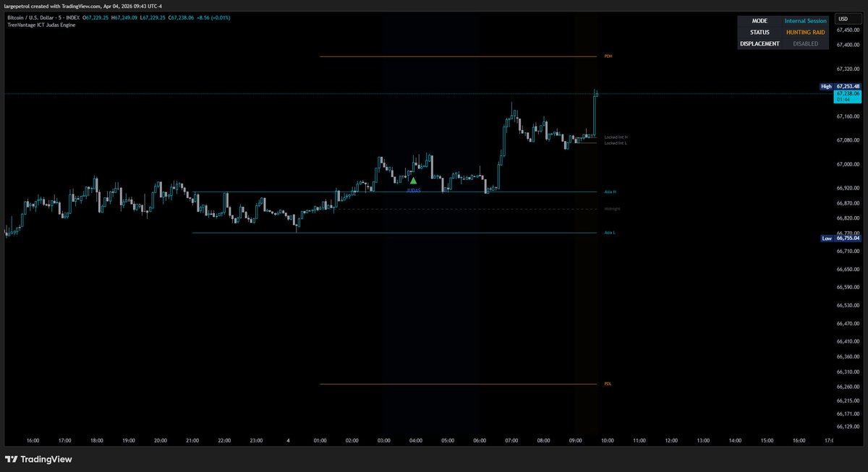Click the Midnight dashed line label
This screenshot has height=472, width=868.
[612, 209]
